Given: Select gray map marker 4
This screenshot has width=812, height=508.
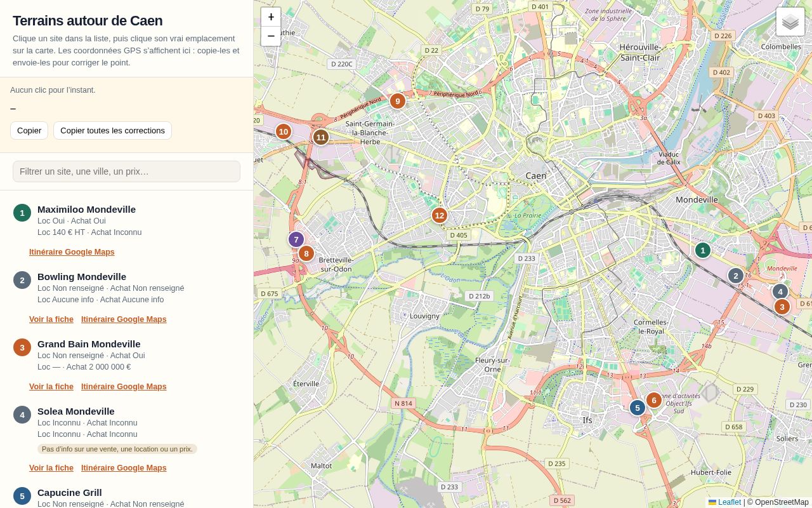Looking at the screenshot, I should coord(780,291).
